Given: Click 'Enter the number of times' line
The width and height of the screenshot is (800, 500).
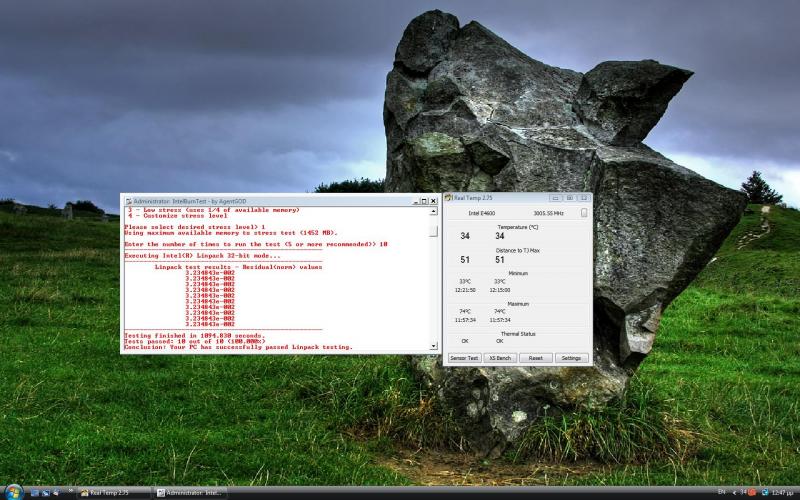Looking at the screenshot, I should [256, 244].
